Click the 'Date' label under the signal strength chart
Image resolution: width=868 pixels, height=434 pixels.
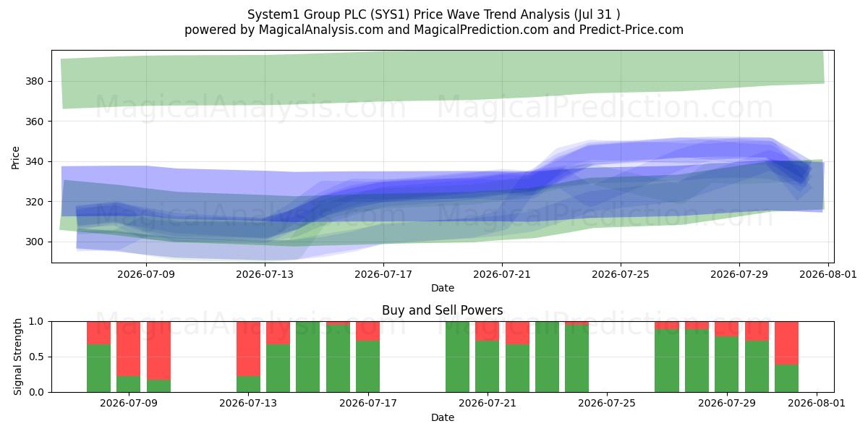point(443,417)
